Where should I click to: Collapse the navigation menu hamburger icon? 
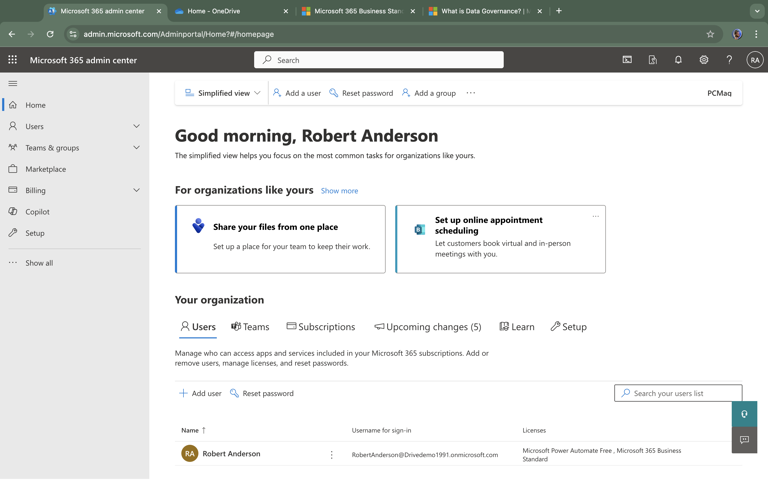[13, 83]
